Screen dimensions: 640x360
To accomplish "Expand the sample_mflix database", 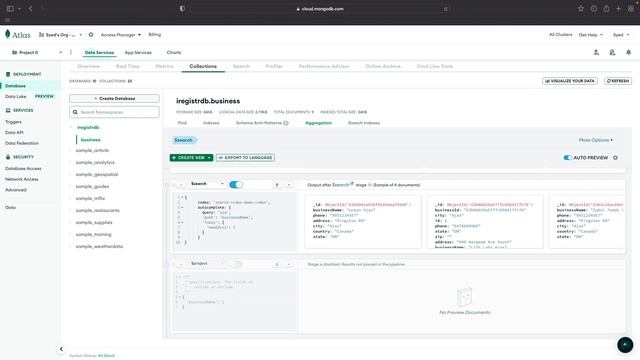I will coord(70,198).
